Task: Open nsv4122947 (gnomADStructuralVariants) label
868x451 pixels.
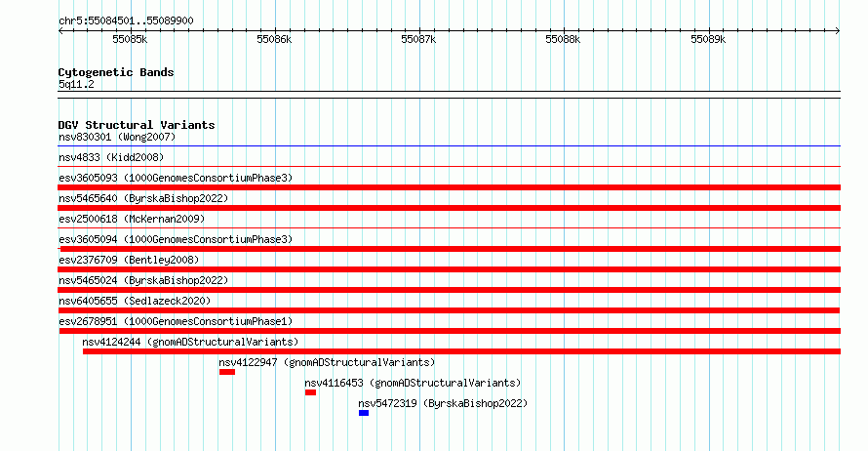Action: 327,362
